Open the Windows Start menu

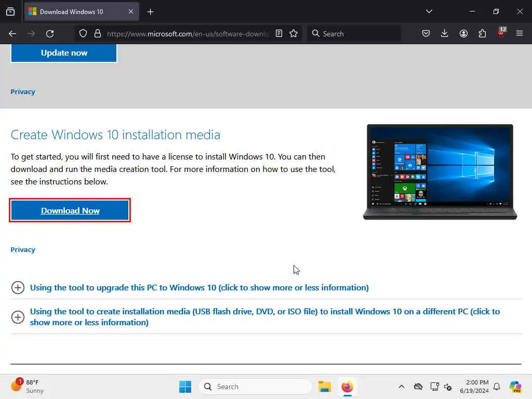pyautogui.click(x=185, y=387)
